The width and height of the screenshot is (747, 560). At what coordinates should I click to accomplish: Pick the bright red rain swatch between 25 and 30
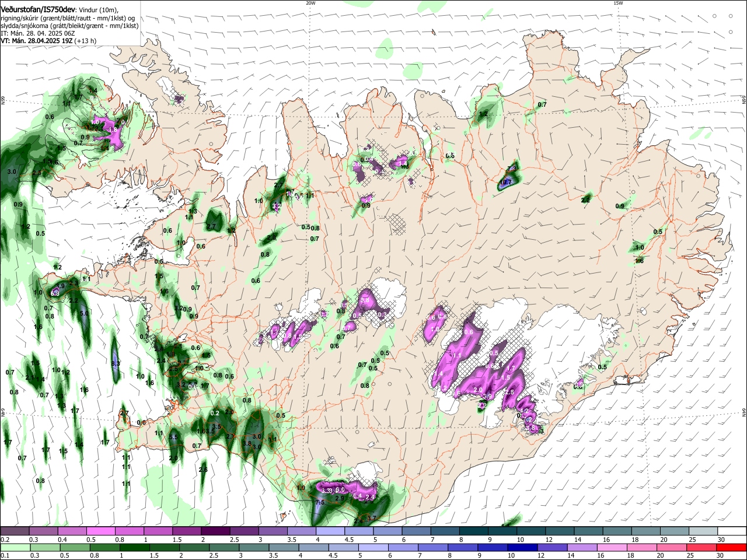[x=703, y=547]
